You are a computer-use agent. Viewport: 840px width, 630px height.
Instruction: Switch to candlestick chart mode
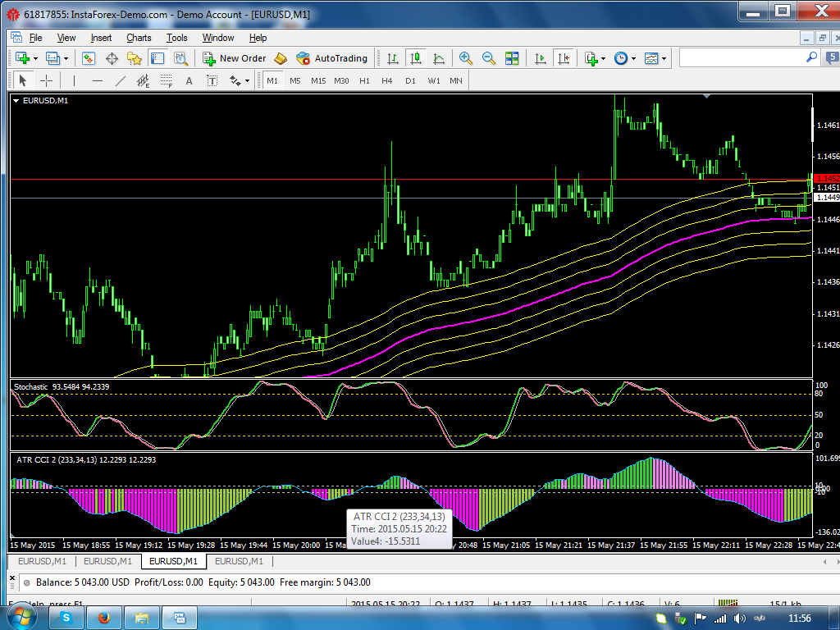(x=416, y=58)
